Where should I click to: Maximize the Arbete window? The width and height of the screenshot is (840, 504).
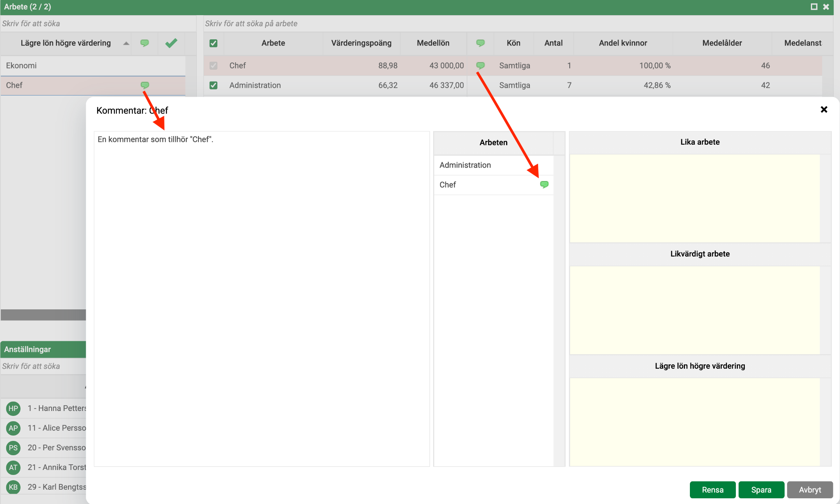814,7
